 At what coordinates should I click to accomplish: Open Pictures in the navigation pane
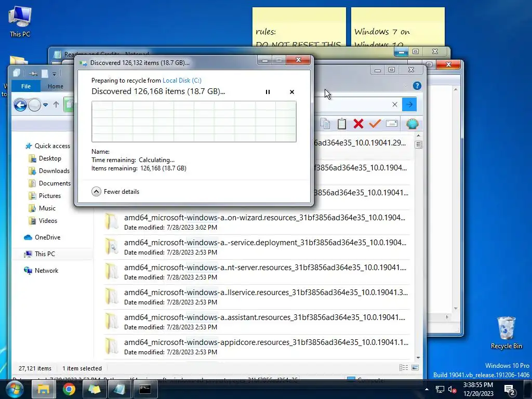(45, 196)
